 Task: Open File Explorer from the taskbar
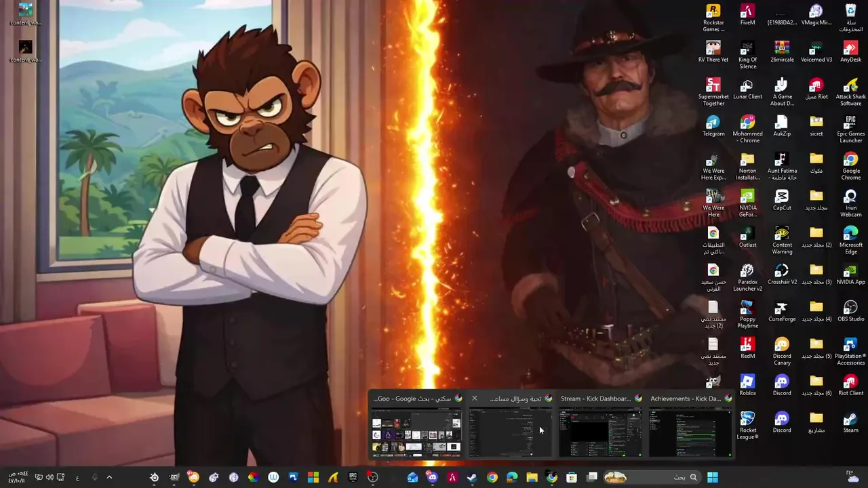532,477
